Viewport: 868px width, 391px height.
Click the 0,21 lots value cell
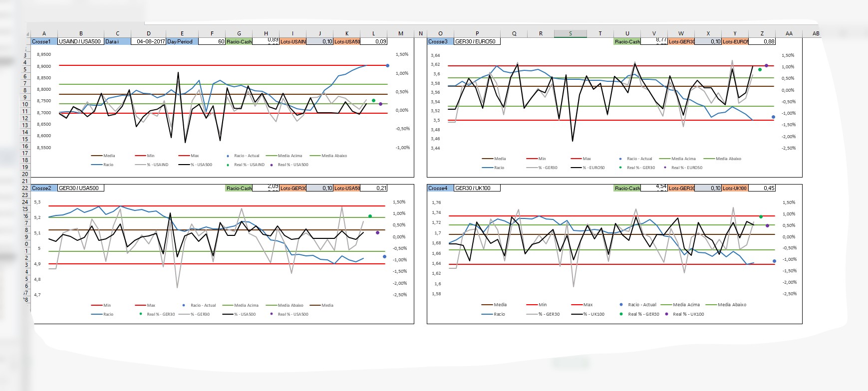374,188
